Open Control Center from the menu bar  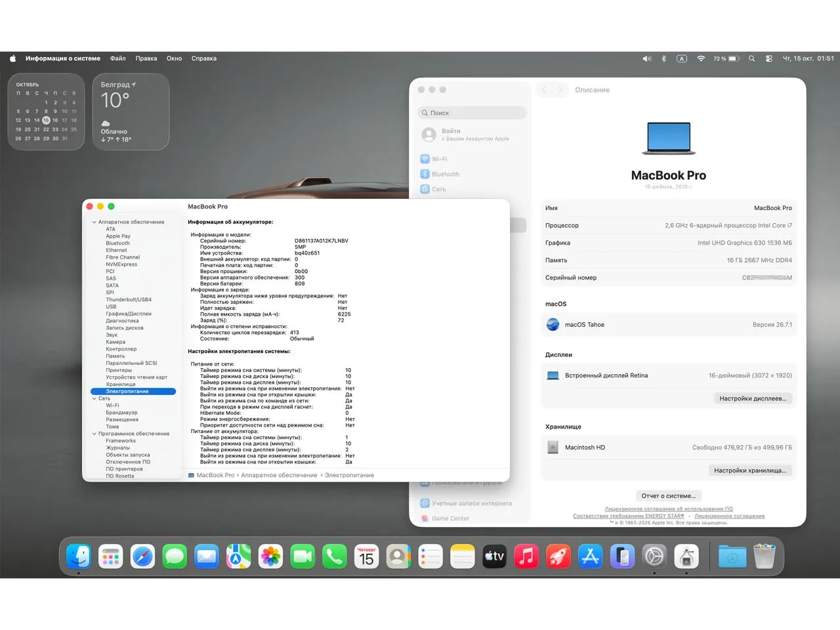pos(769,58)
